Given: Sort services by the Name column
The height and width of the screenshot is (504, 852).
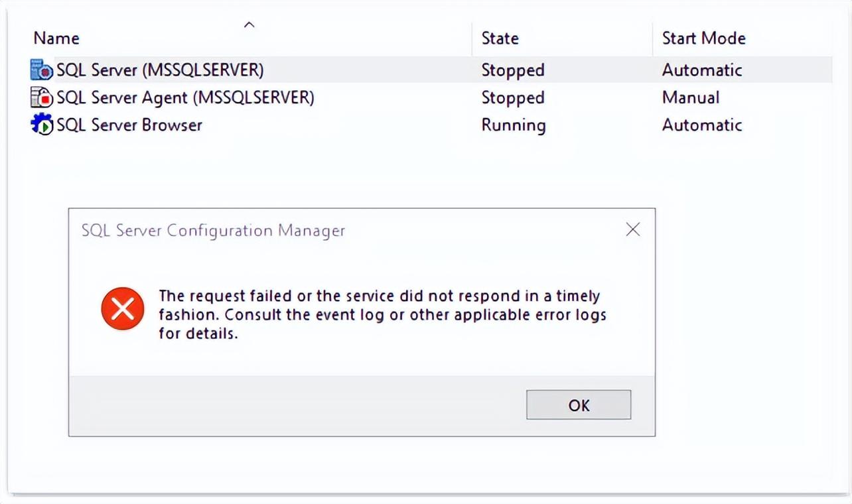Looking at the screenshot, I should pos(56,38).
